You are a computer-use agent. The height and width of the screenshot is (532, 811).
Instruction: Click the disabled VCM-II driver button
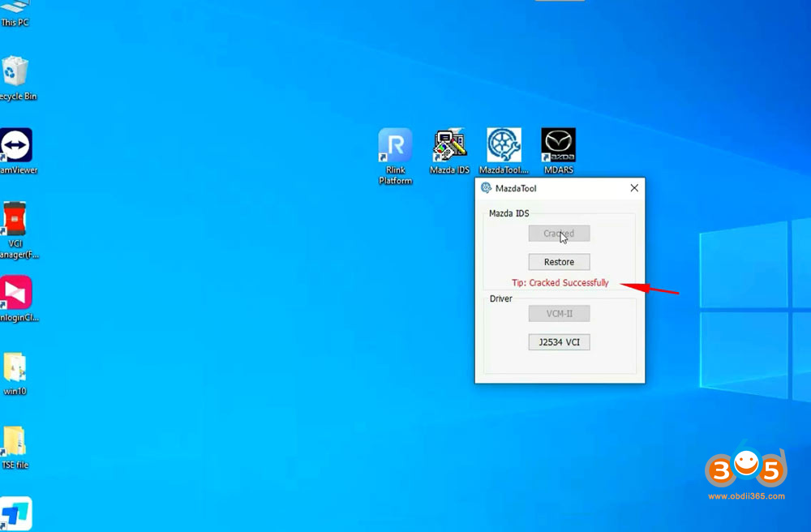[559, 313]
